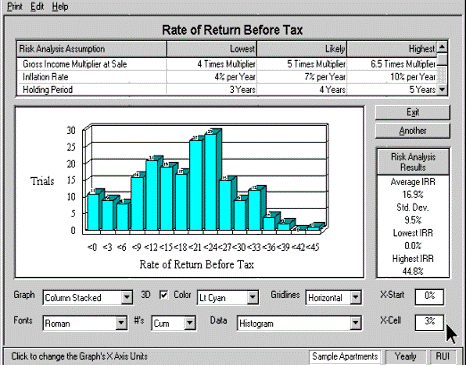
Task: Open the Graph type dropdown arrow
Action: click(127, 297)
